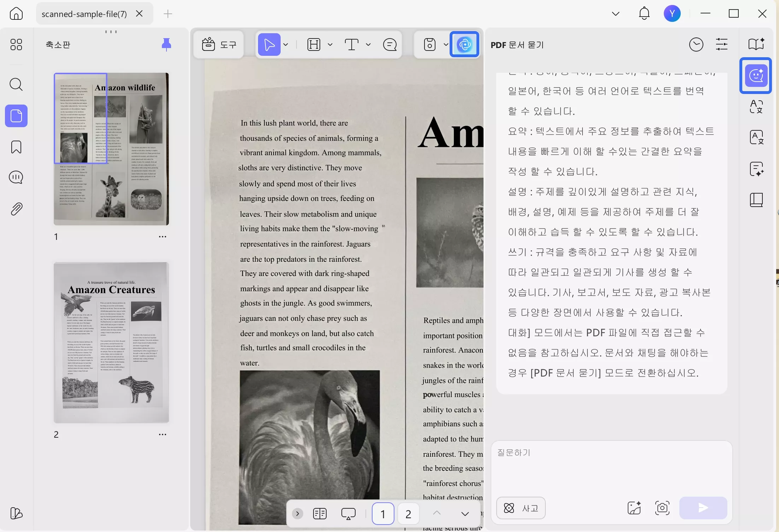This screenshot has height=532, width=779.
Task: Send the question with arrow button
Action: click(x=703, y=508)
